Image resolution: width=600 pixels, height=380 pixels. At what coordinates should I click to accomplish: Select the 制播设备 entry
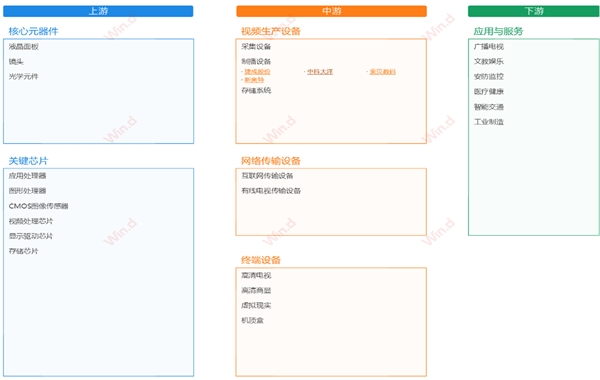(x=256, y=61)
